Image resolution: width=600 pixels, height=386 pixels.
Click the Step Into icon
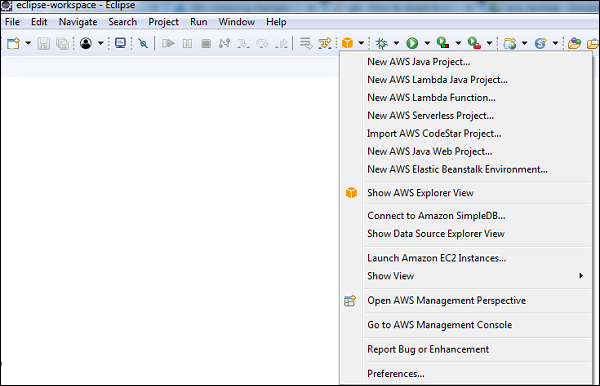(243, 43)
